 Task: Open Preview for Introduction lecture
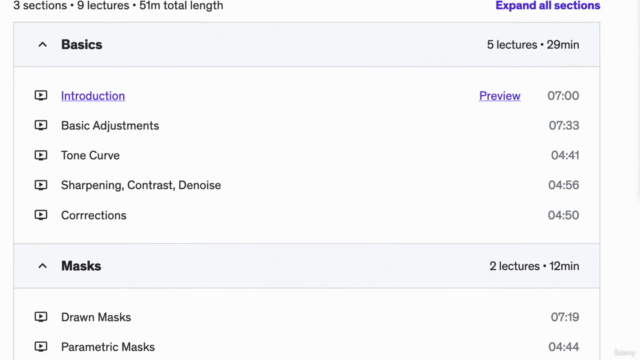500,96
